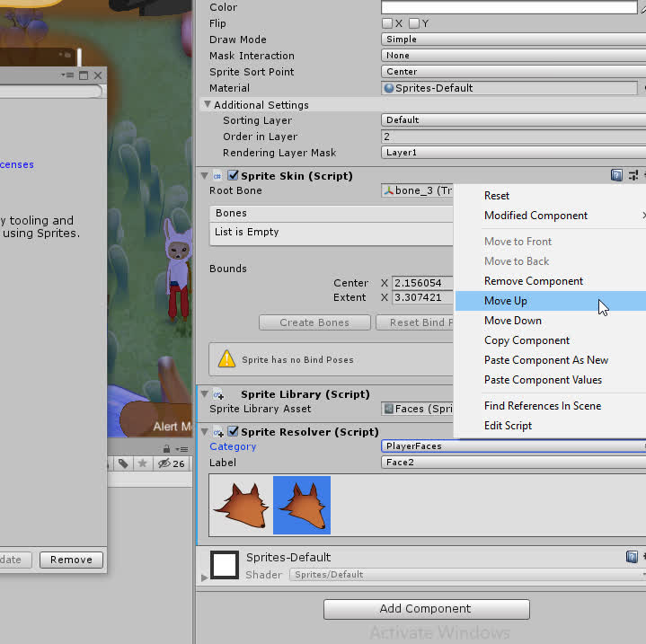646x644 pixels.
Task: Choose Remove Component from context menu
Action: pos(534,281)
